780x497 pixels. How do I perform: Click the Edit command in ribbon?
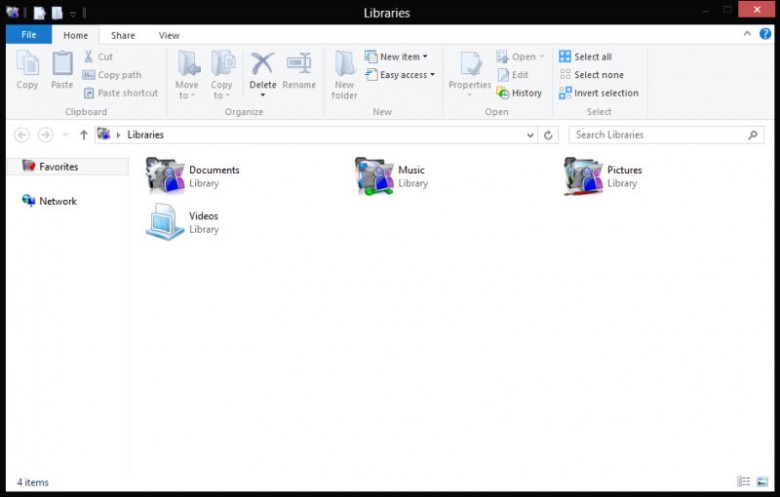click(513, 75)
